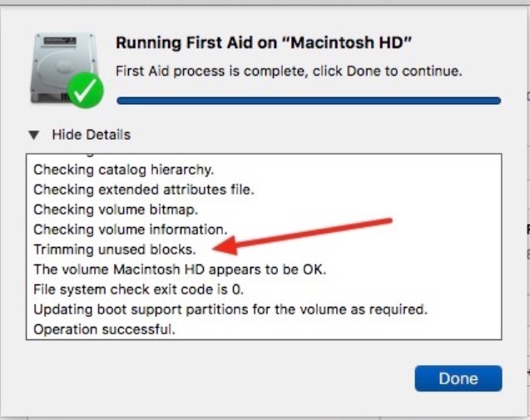Select the "File system check exit code" line

click(138, 289)
